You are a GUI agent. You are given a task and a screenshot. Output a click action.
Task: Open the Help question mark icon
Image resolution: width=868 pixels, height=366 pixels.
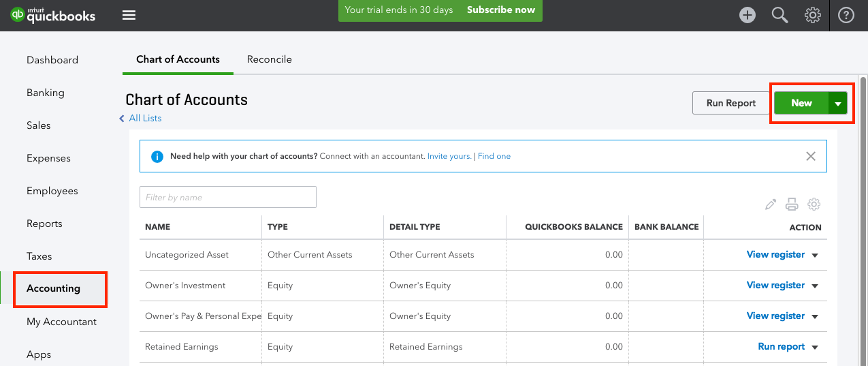[846, 15]
